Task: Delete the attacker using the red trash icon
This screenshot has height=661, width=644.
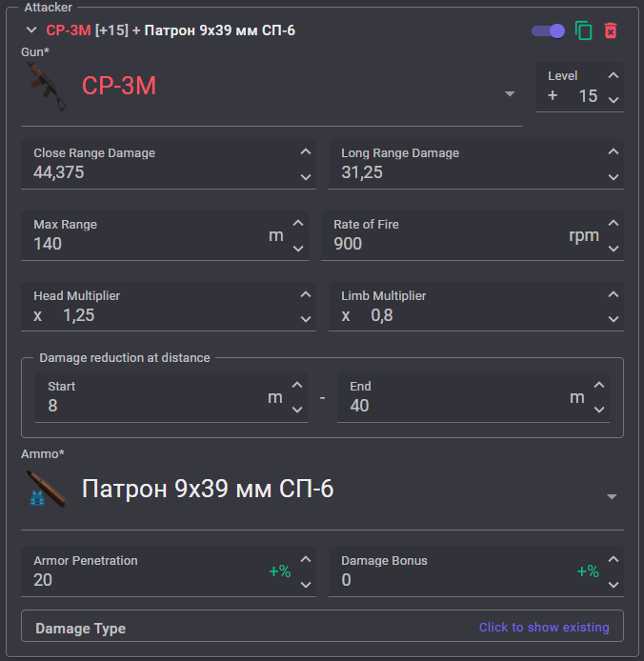Action: point(611,30)
